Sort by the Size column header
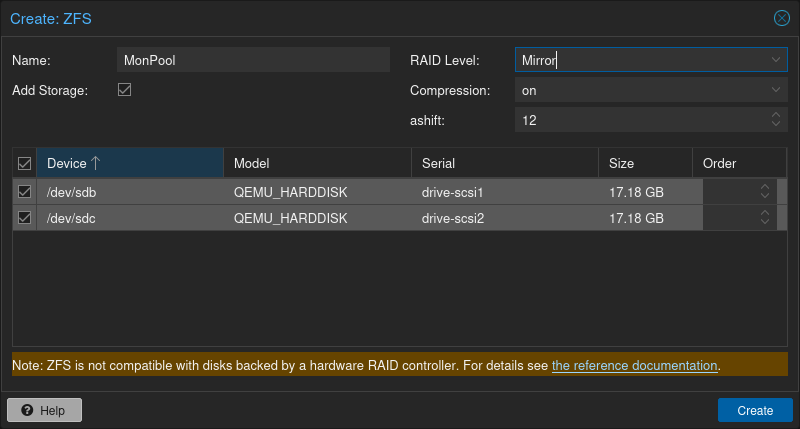800x429 pixels. tap(645, 163)
